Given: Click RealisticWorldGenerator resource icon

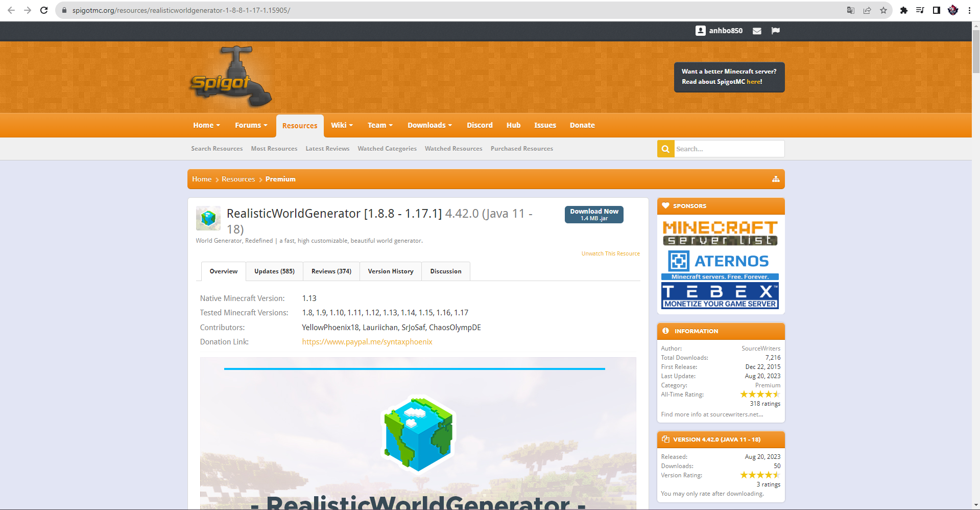Looking at the screenshot, I should [208, 218].
